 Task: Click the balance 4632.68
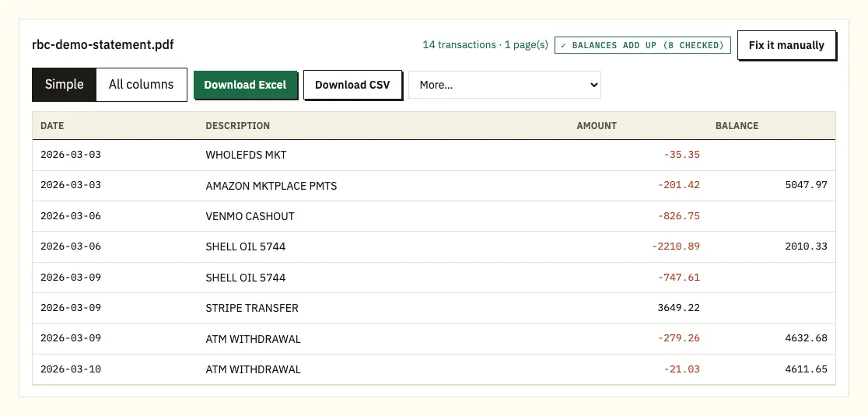tap(806, 338)
